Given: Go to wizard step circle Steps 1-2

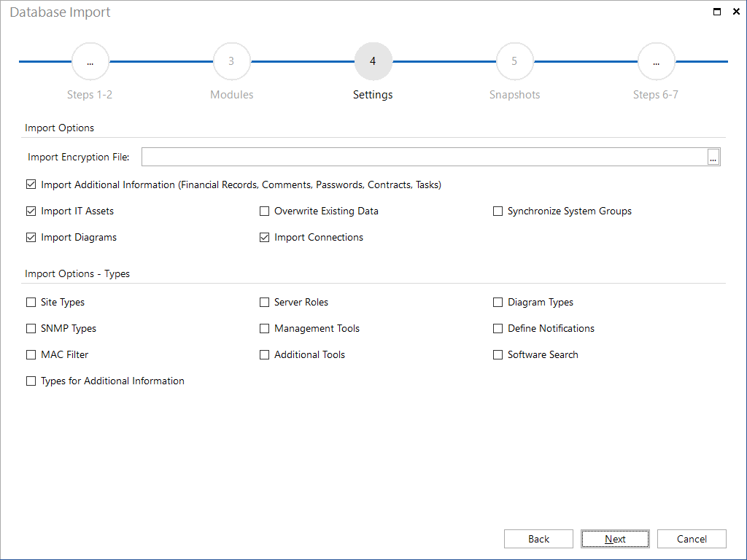Looking at the screenshot, I should click(x=90, y=61).
